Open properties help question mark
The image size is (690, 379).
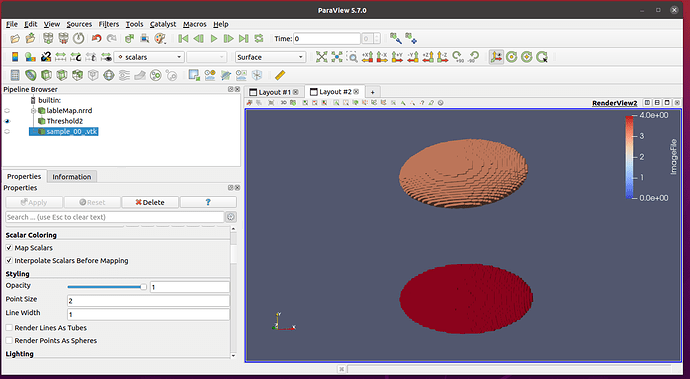[x=208, y=202]
